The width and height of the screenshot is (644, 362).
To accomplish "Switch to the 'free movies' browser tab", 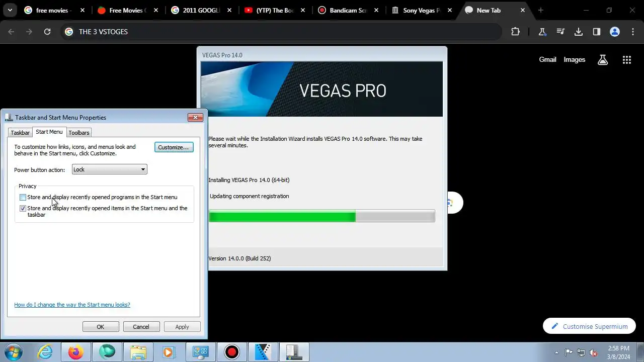I will coord(54,10).
